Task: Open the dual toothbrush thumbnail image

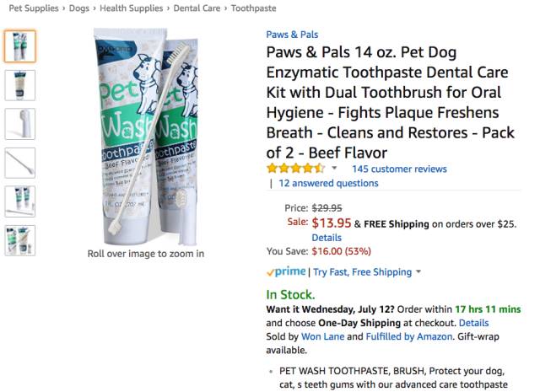Action: 19,163
